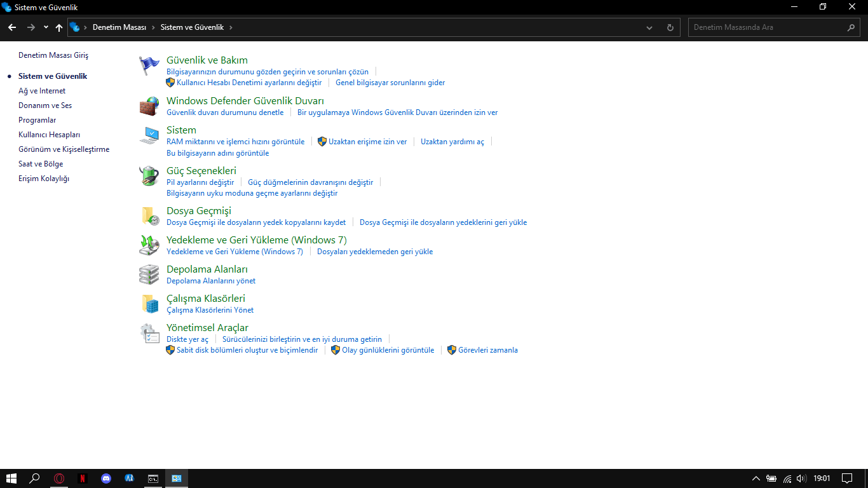Click Görevleri zamanla link
Image resolution: width=868 pixels, height=488 pixels.
tap(488, 350)
